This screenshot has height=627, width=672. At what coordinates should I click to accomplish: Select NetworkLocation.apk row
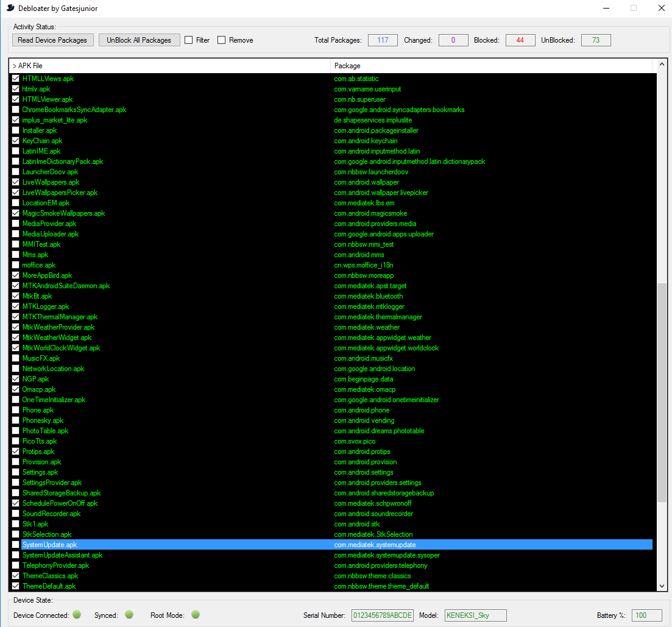tap(331, 369)
